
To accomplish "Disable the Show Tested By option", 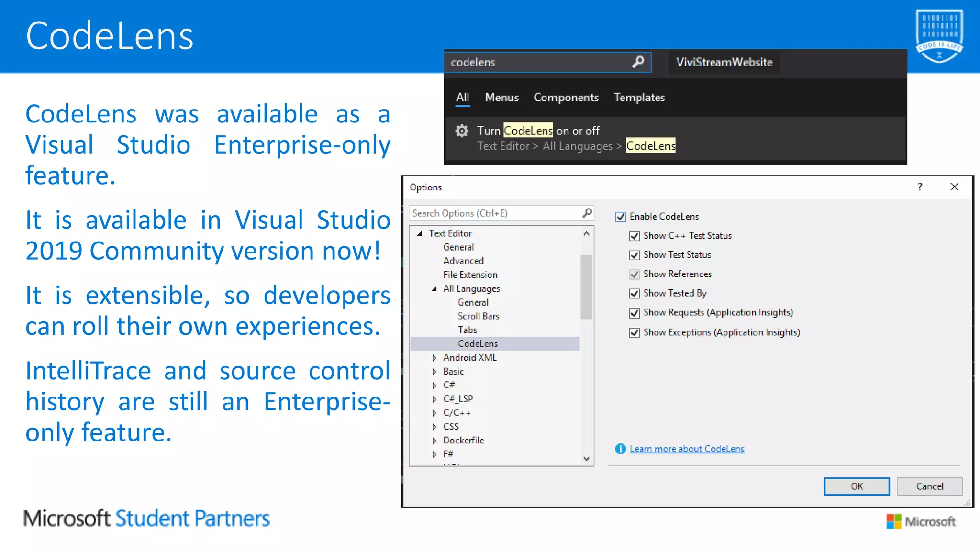I will pos(635,294).
